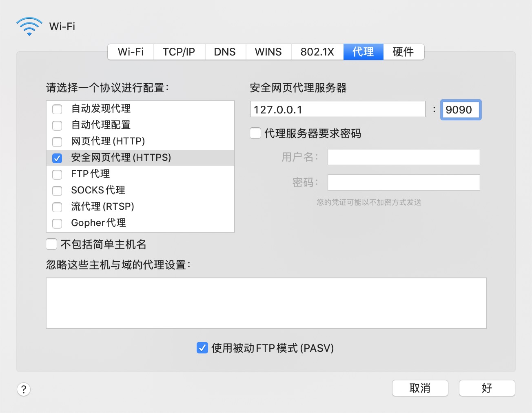Select the SOCKS 代理 row label

[98, 190]
